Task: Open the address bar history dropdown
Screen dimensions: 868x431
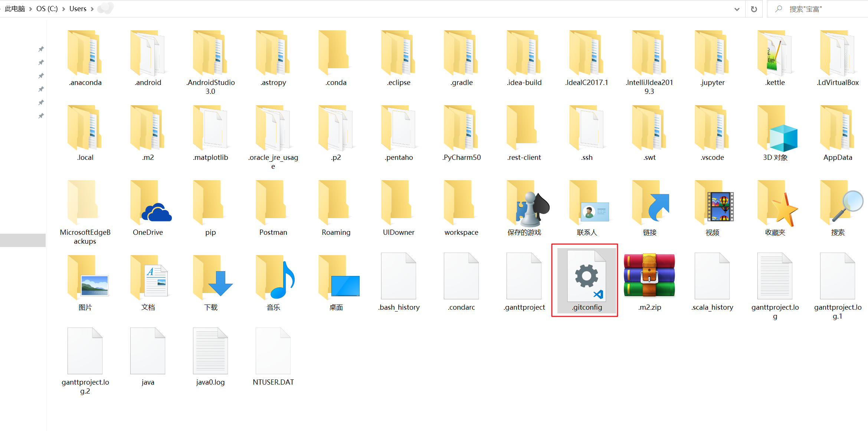Action: tap(737, 9)
